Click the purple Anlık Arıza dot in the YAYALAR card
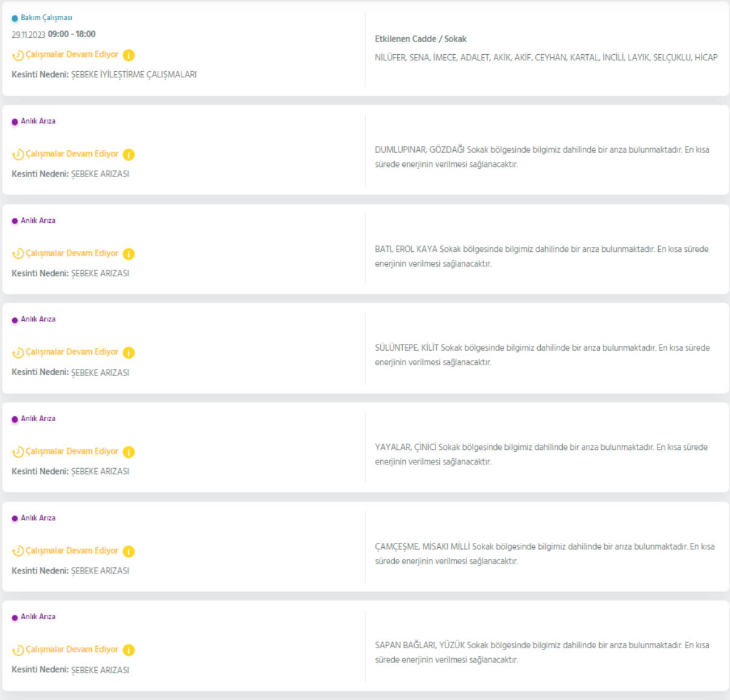Viewport: 730px width, 700px height. click(x=15, y=419)
